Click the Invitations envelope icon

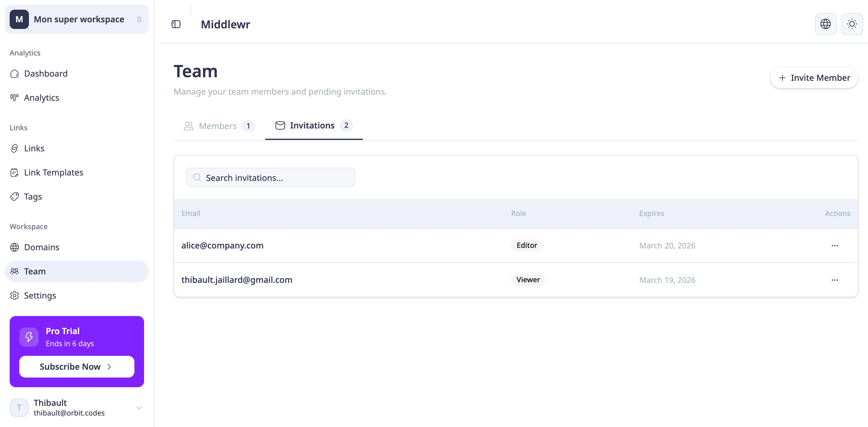(280, 125)
